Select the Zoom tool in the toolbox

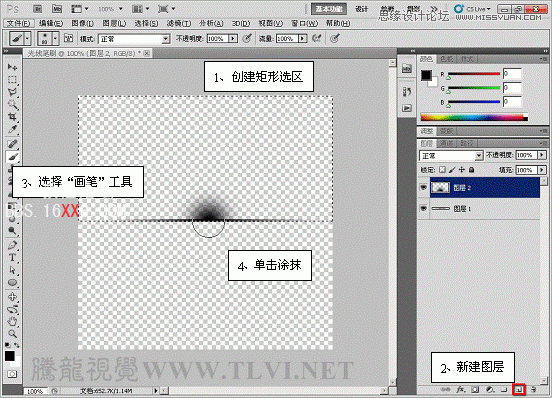point(12,333)
